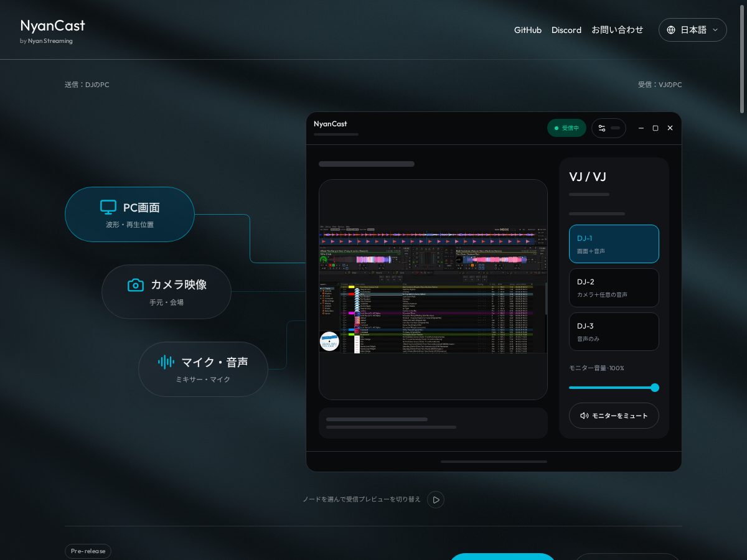Click the waveform icon on マイク・音声
Image resolution: width=747 pixels, height=560 pixels.
pos(166,362)
